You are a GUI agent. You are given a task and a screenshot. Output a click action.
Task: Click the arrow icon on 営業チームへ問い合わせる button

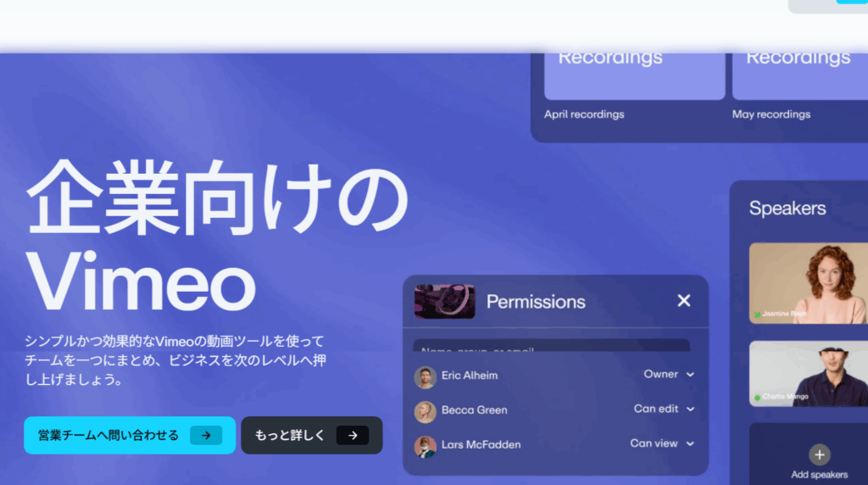pyautogui.click(x=206, y=436)
